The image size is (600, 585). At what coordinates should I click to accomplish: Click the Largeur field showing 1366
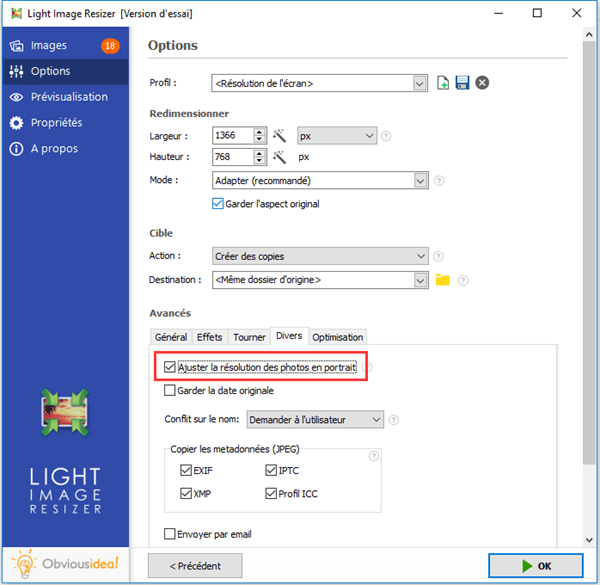pyautogui.click(x=233, y=135)
